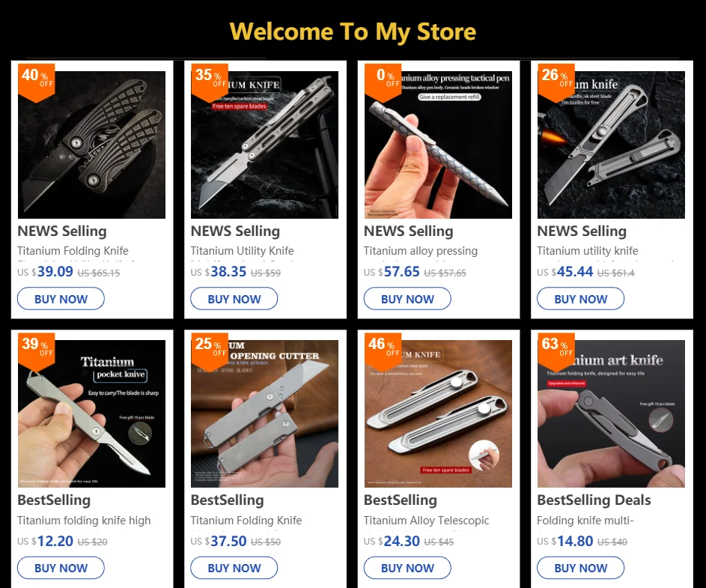
Task: Buy the knife priced at US $39.09
Action: (x=61, y=299)
